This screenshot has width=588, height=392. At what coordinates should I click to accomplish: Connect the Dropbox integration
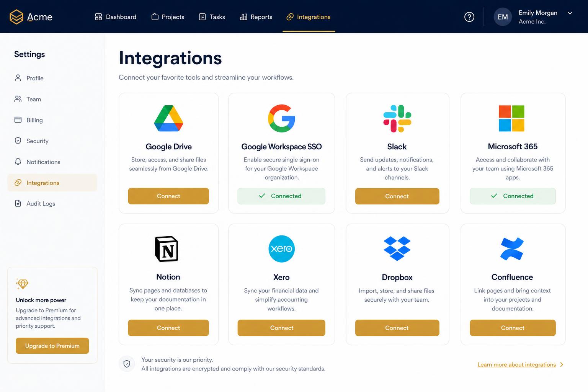click(x=397, y=328)
